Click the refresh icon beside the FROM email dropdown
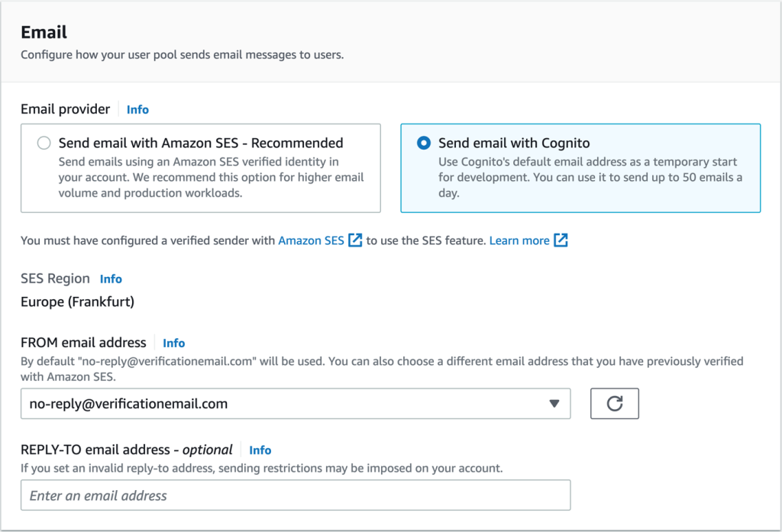Image resolution: width=782 pixels, height=532 pixels. (x=615, y=403)
